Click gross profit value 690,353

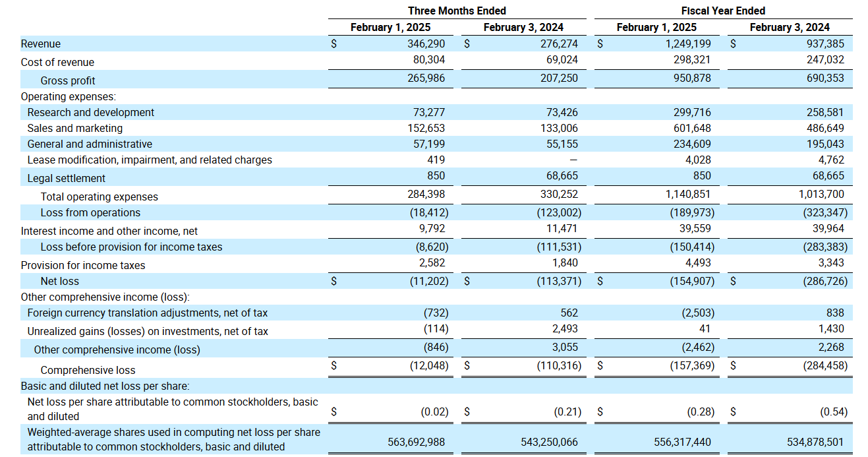(x=825, y=78)
